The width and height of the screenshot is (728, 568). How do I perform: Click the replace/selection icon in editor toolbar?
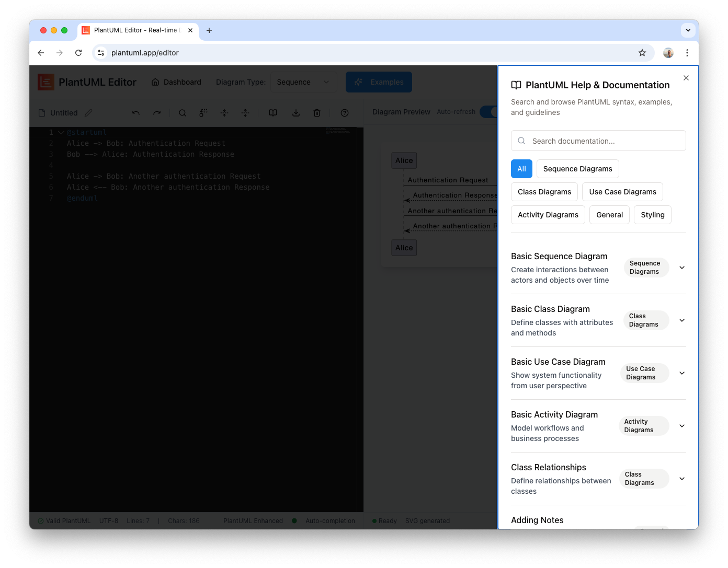pyautogui.click(x=203, y=113)
